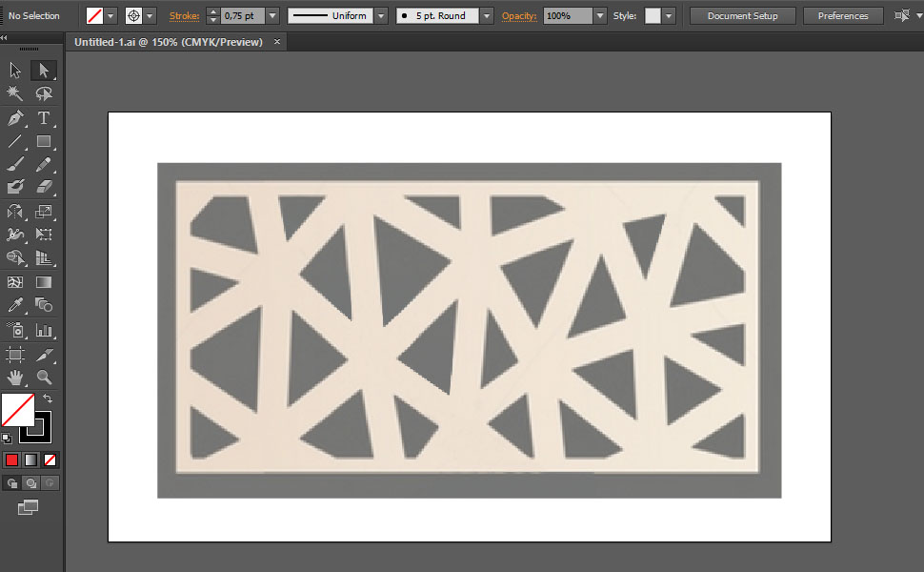The image size is (924, 572).
Task: Click the align-to icon after Preferences
Action: click(901, 16)
